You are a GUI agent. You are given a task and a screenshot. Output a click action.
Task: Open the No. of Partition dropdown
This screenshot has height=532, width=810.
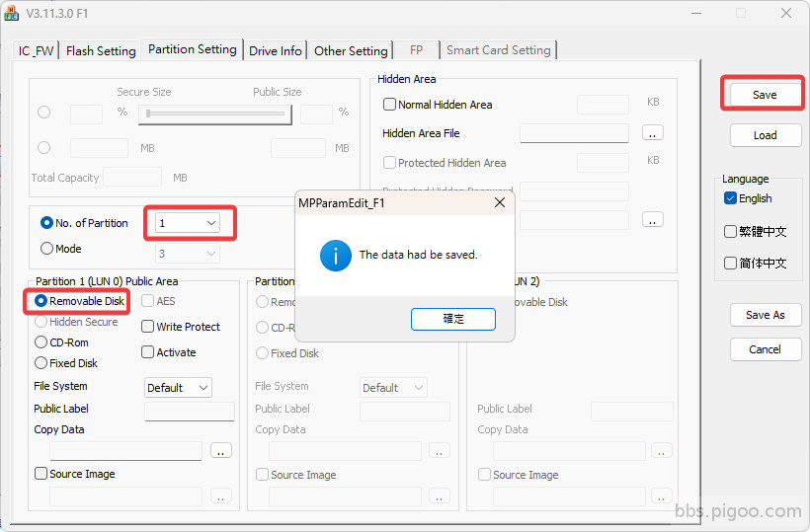pos(190,223)
